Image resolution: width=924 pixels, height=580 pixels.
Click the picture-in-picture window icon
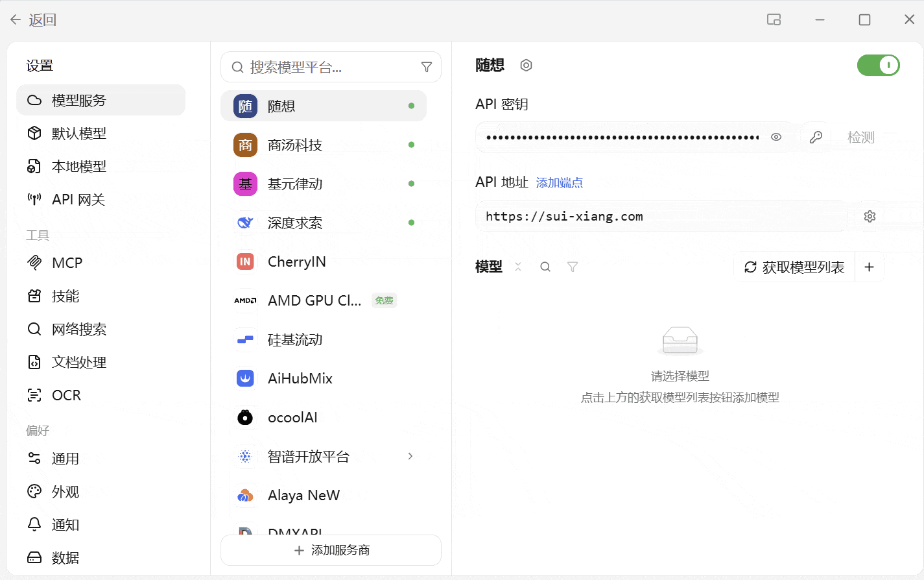774,19
